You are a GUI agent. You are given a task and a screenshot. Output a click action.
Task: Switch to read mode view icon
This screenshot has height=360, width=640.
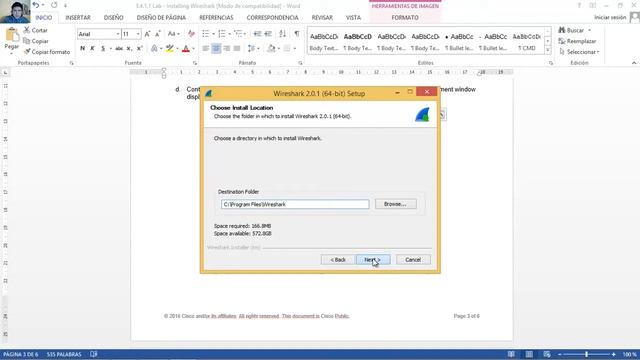coord(511,354)
